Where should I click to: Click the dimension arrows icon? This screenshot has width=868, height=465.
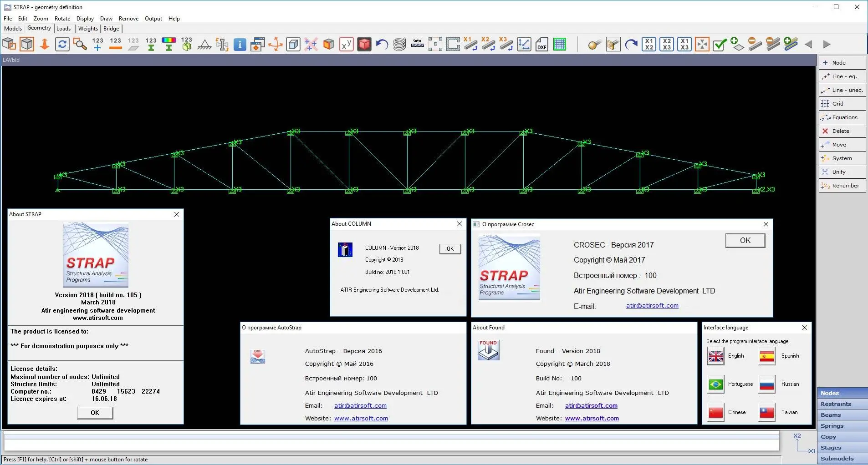[x=524, y=44]
